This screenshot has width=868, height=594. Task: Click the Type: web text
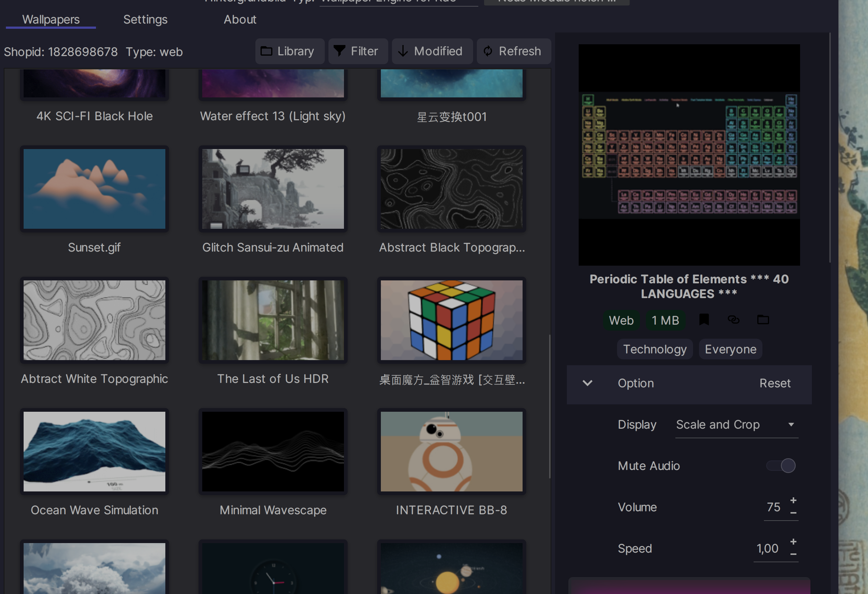pyautogui.click(x=154, y=52)
